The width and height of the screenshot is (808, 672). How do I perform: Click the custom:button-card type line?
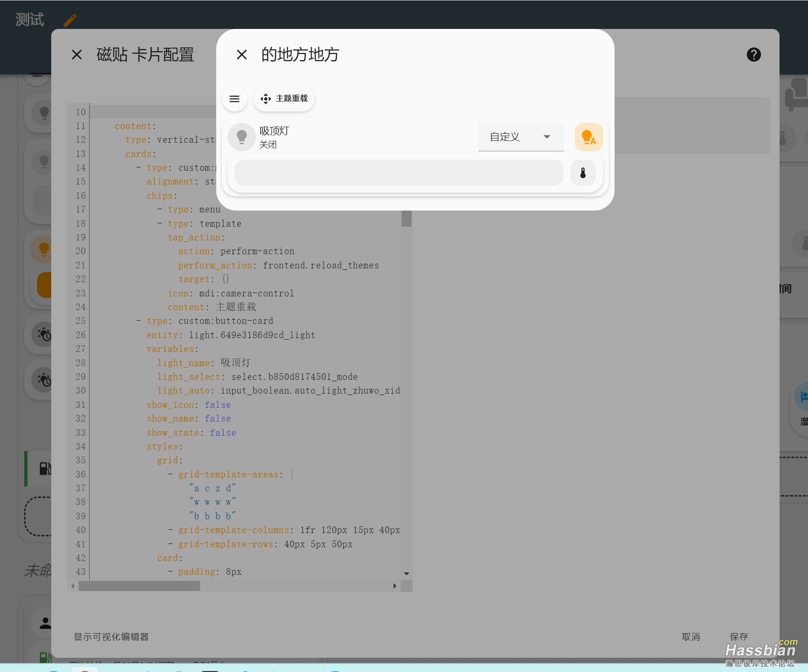coord(205,321)
